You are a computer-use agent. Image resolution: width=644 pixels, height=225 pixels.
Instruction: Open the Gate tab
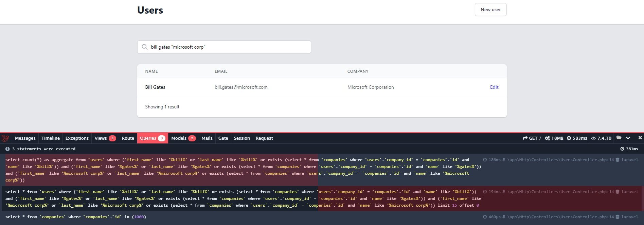click(x=223, y=138)
